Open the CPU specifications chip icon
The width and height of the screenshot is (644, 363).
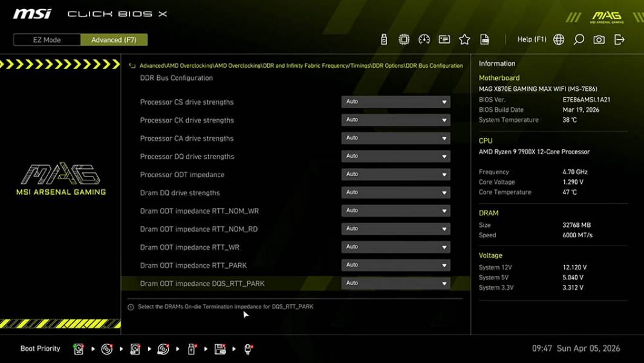pos(403,39)
